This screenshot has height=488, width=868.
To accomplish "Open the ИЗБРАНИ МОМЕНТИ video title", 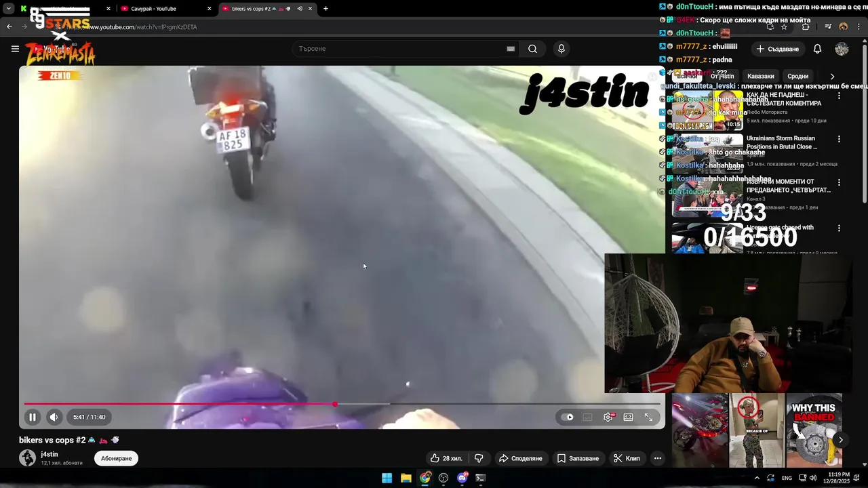I will (788, 186).
